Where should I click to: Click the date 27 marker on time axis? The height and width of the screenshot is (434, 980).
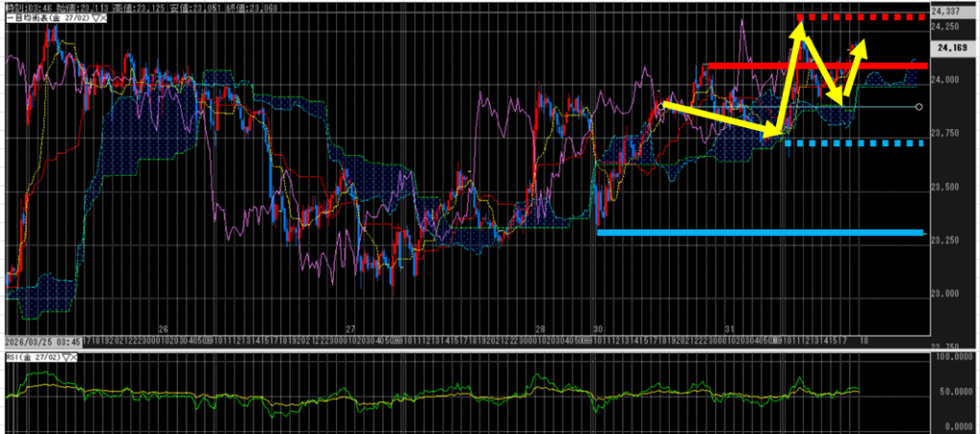click(351, 326)
